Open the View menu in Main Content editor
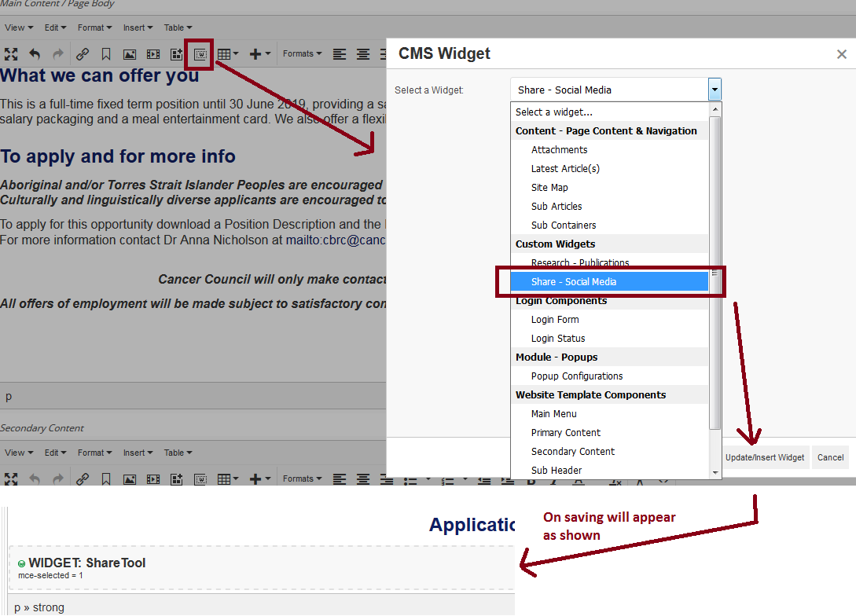The width and height of the screenshot is (856, 616). pos(19,27)
